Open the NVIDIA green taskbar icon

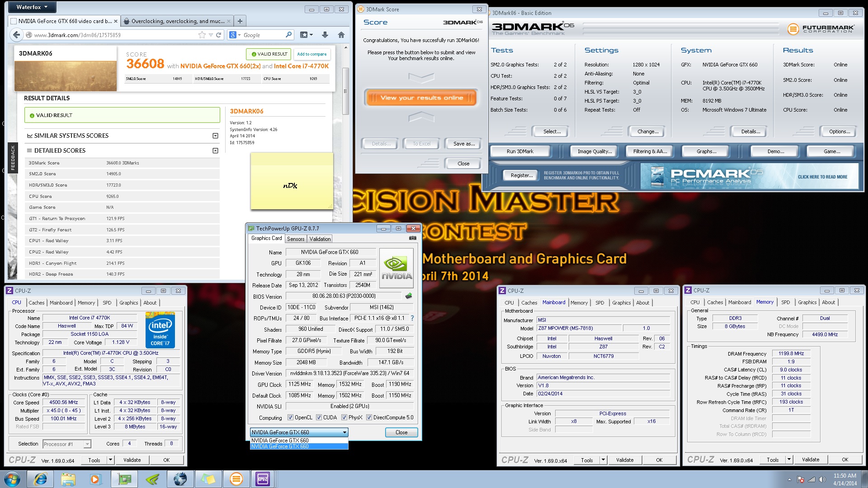click(152, 479)
